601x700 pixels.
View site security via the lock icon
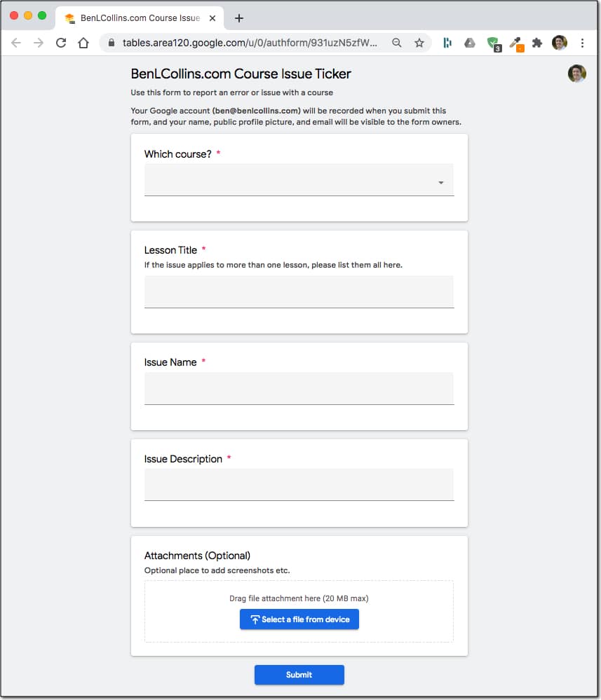pyautogui.click(x=112, y=43)
